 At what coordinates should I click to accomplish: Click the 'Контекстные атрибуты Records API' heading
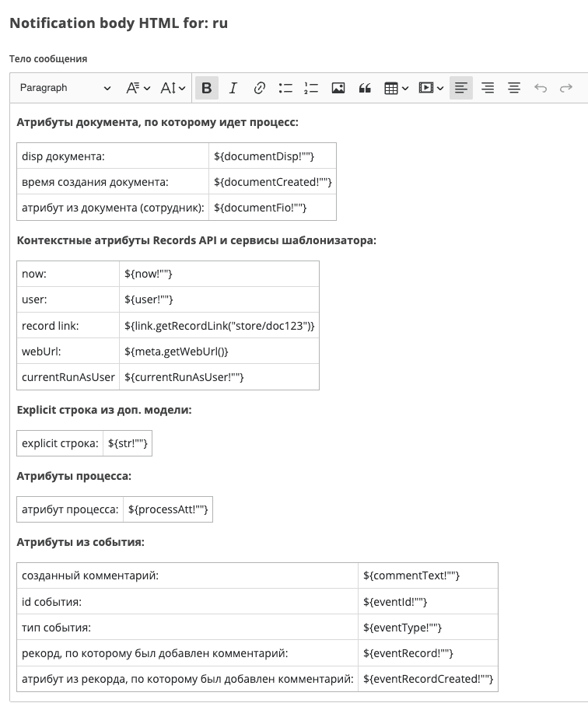point(197,240)
